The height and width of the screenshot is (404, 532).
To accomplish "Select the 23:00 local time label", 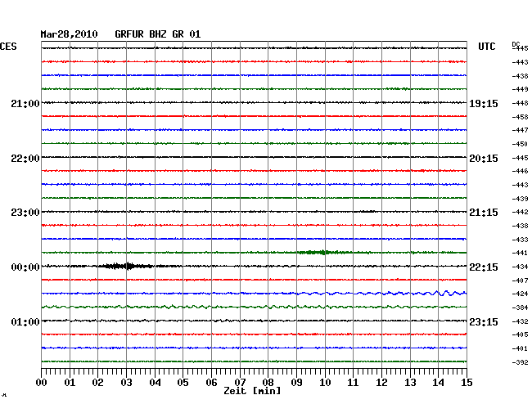I will (x=25, y=213).
